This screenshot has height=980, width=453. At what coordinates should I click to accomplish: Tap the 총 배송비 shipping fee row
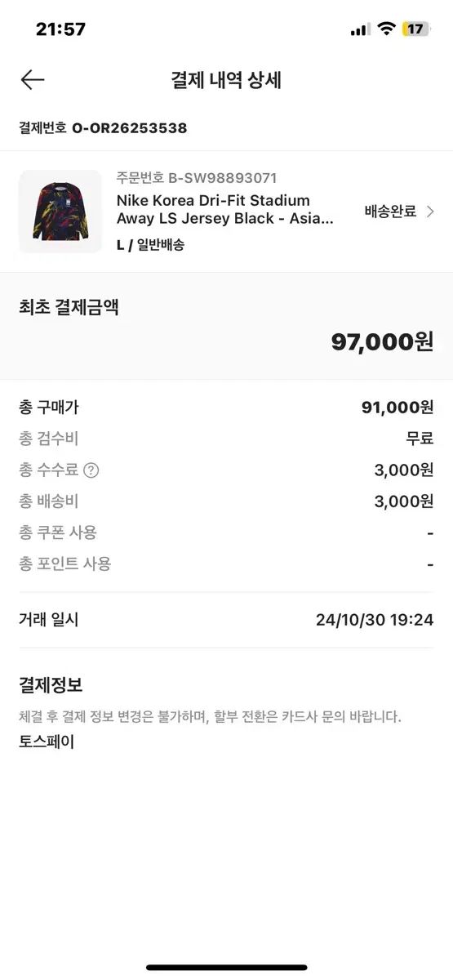(x=226, y=501)
